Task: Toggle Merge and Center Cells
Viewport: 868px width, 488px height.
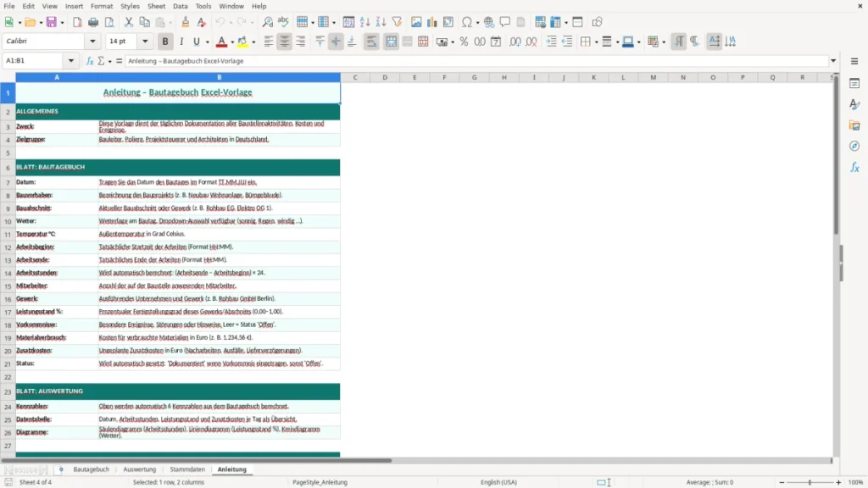Action: pyautogui.click(x=391, y=42)
